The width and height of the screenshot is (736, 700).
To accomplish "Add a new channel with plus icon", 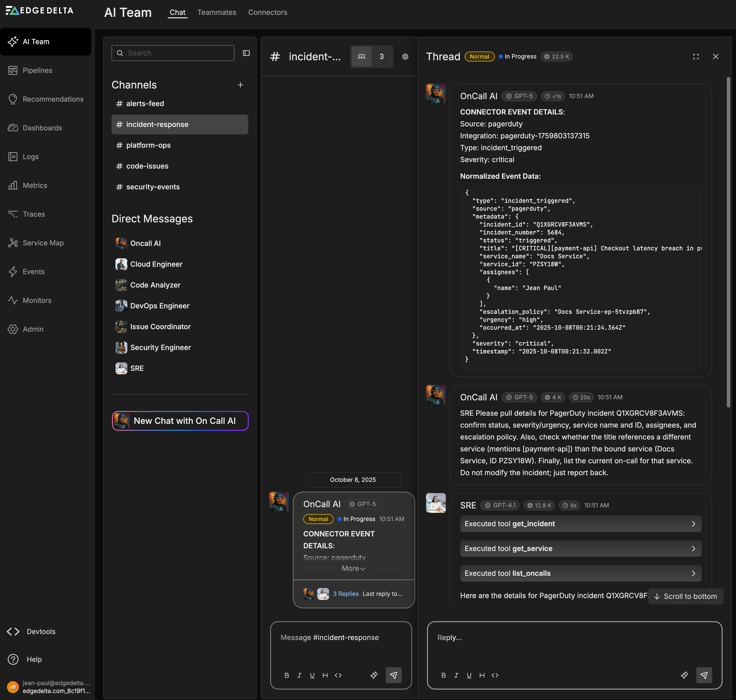I will (240, 85).
